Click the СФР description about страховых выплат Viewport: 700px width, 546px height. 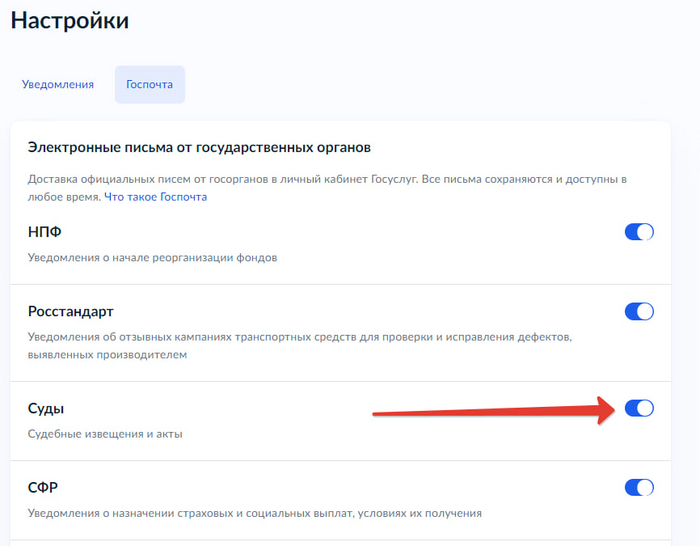pyautogui.click(x=254, y=513)
